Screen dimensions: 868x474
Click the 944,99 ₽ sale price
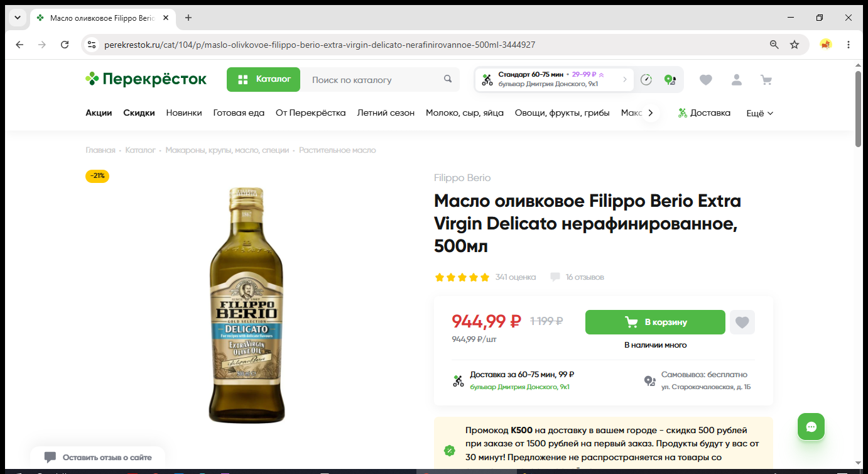pyautogui.click(x=487, y=321)
